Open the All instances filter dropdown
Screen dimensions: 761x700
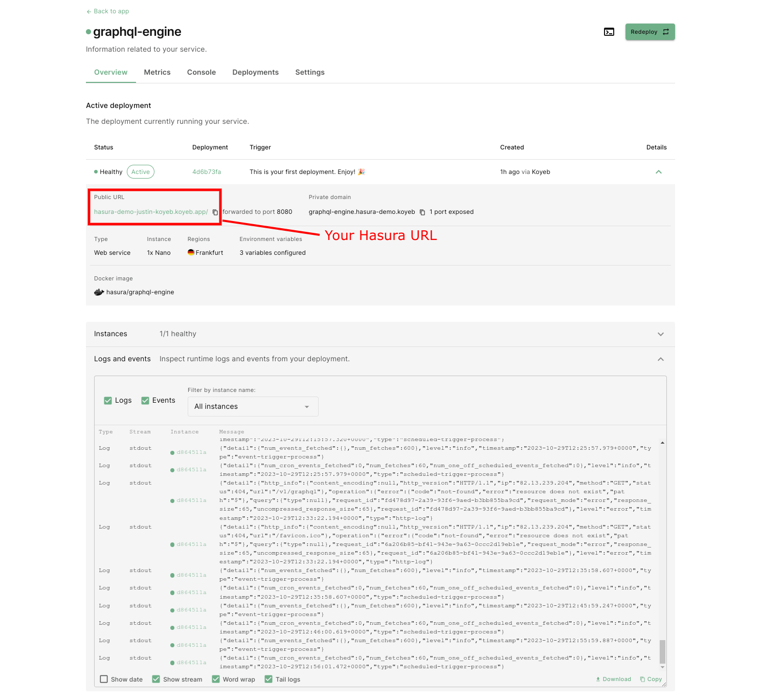pos(253,406)
